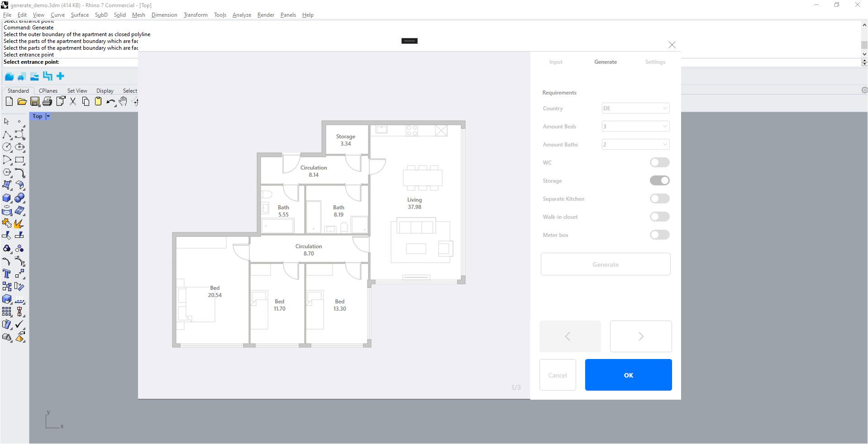Click the Save file icon
868x444 pixels.
[x=35, y=102]
